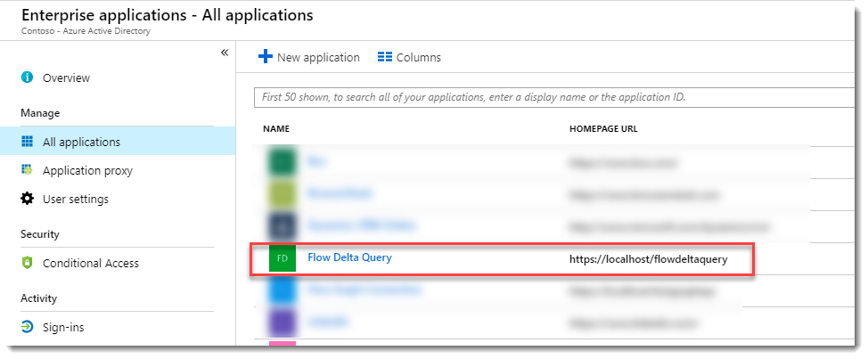The width and height of the screenshot is (868, 359).
Task: Open Conditional Access
Action: coord(91,264)
